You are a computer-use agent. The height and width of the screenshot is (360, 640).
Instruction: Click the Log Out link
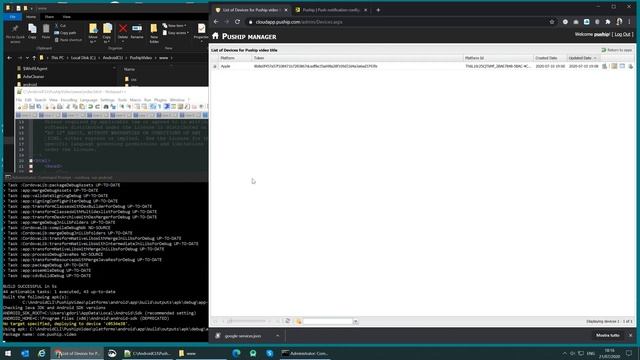click(622, 34)
